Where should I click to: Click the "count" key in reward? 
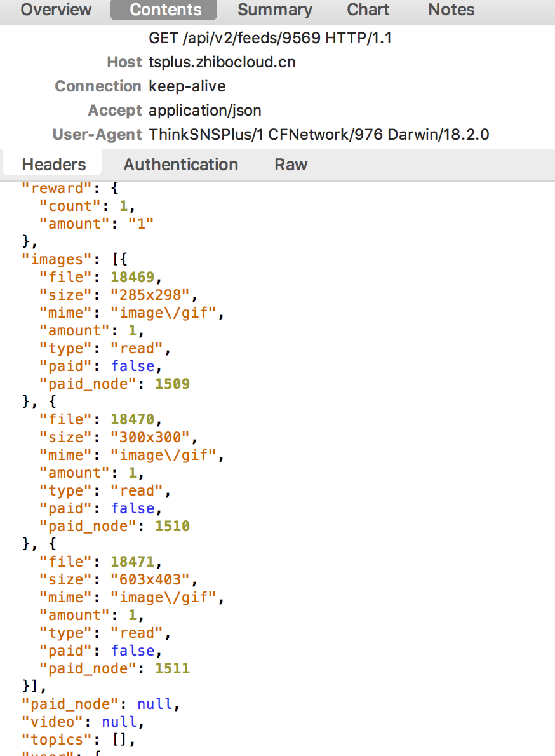click(x=70, y=206)
